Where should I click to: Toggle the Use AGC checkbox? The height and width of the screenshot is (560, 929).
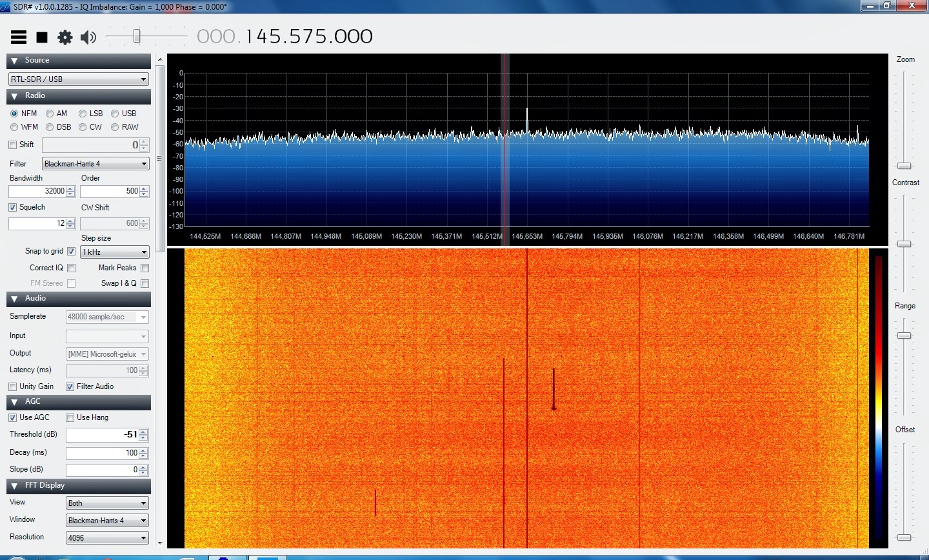(12, 417)
